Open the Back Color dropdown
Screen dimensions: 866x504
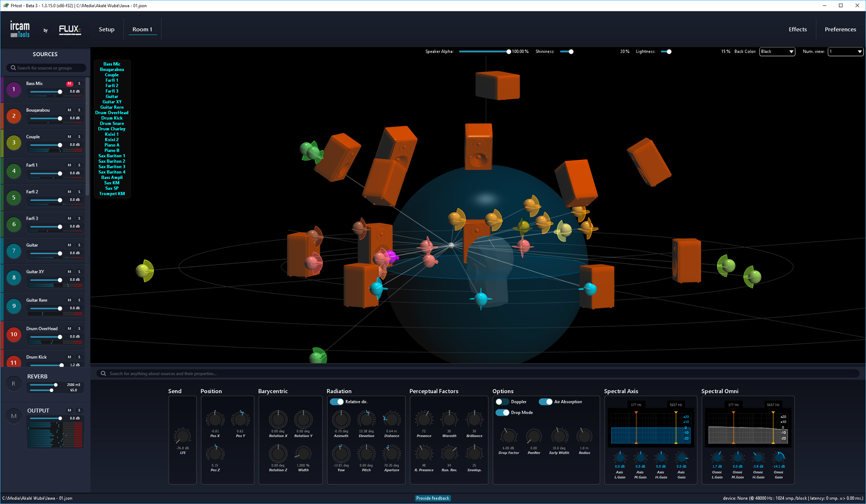(x=777, y=52)
